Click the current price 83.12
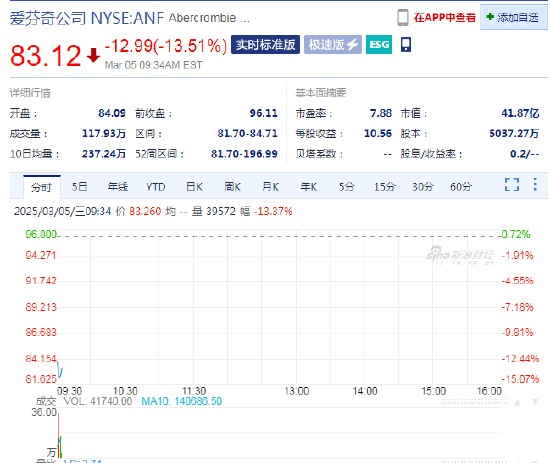550x463 pixels. pyautogui.click(x=46, y=55)
